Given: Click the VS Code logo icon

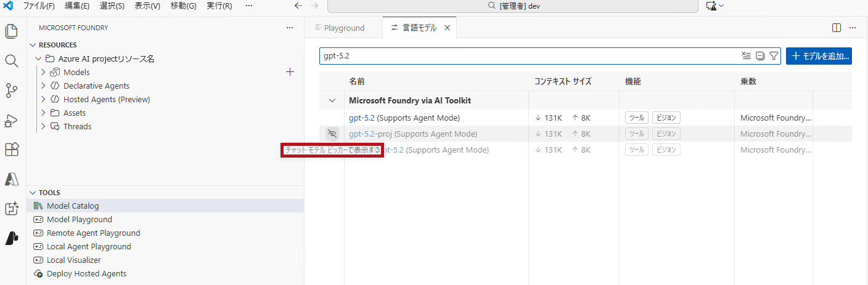Looking at the screenshot, I should [9, 6].
